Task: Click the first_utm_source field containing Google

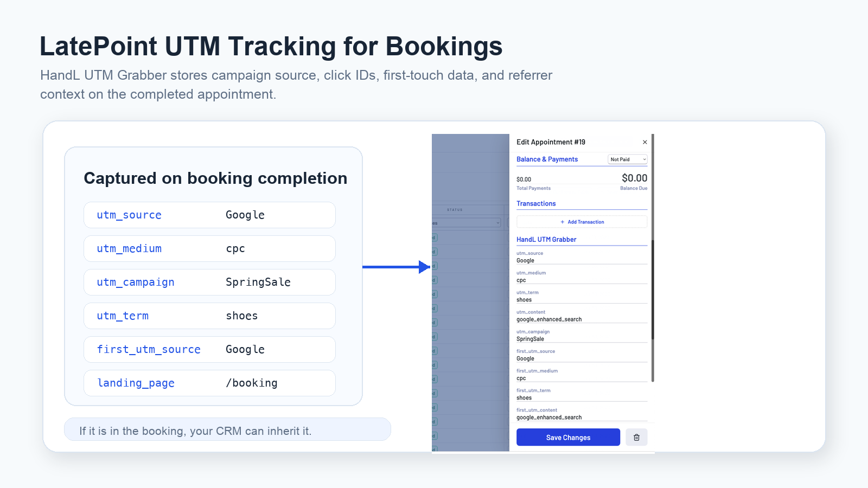Action: [582, 358]
